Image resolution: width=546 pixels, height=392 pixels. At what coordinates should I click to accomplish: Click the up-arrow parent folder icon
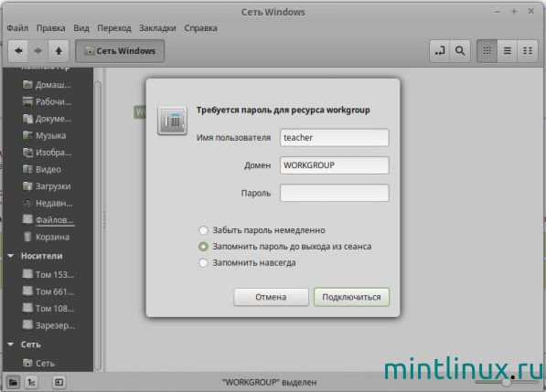(59, 51)
